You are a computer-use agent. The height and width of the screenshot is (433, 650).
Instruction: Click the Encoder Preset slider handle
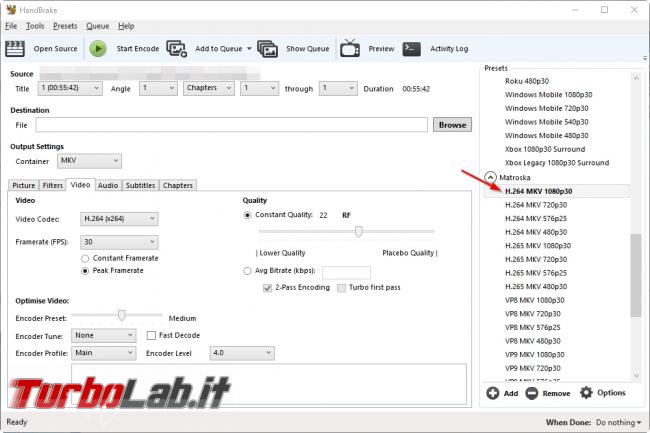click(x=121, y=315)
